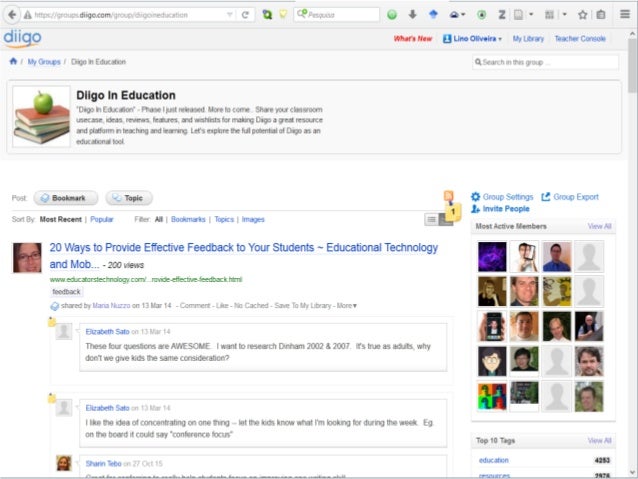Click the browser Pesquisa search box
638x479 pixels.
coord(336,15)
